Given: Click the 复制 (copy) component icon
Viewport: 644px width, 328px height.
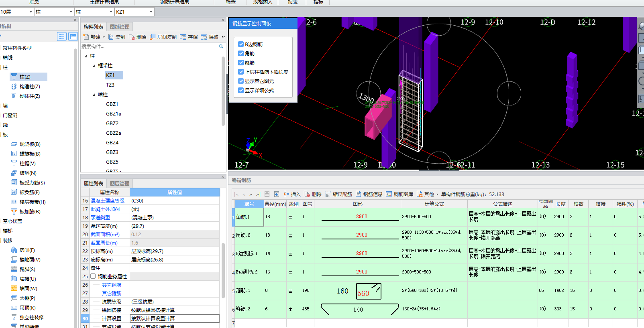Looking at the screenshot, I should click(111, 37).
